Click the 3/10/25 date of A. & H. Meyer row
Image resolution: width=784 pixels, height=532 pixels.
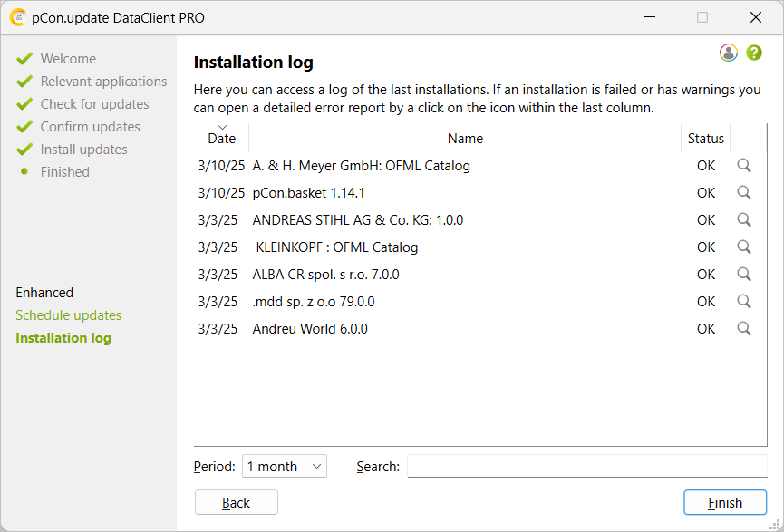tap(221, 166)
